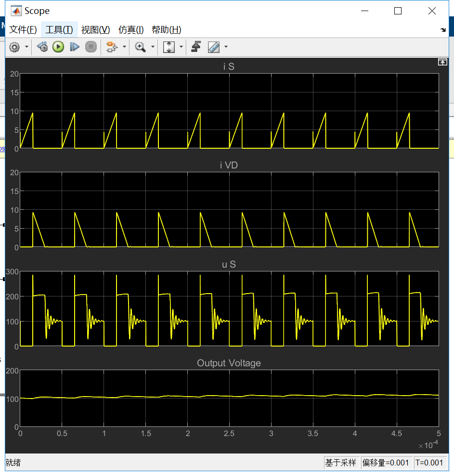Viewport: 454px width, 476px height.
Task: Click the Step Back button
Action: (x=42, y=47)
